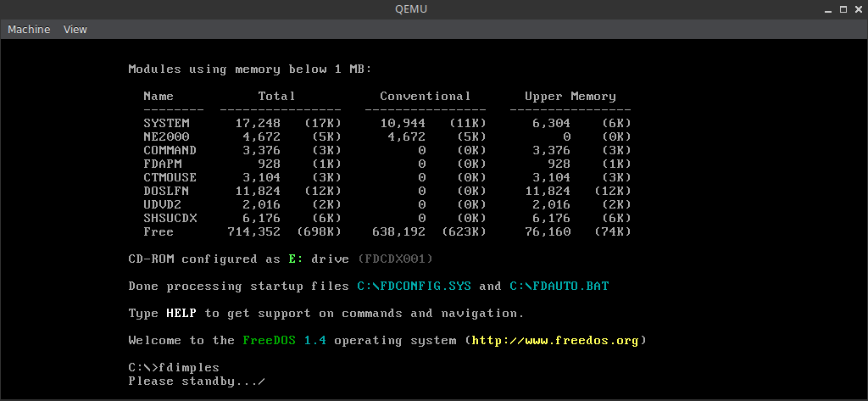Click the Conventional column header

click(426, 96)
